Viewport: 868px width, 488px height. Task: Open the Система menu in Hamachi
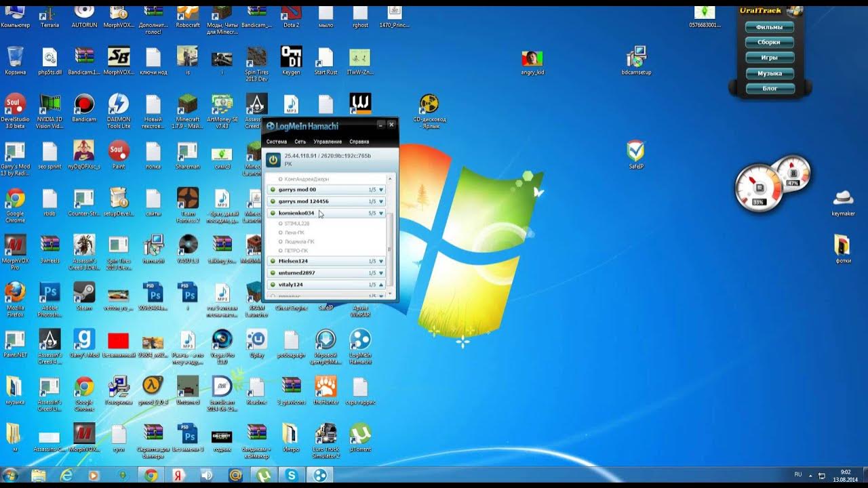(x=277, y=142)
